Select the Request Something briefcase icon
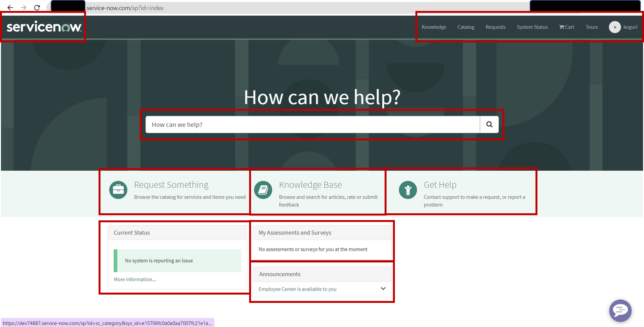 tap(118, 190)
